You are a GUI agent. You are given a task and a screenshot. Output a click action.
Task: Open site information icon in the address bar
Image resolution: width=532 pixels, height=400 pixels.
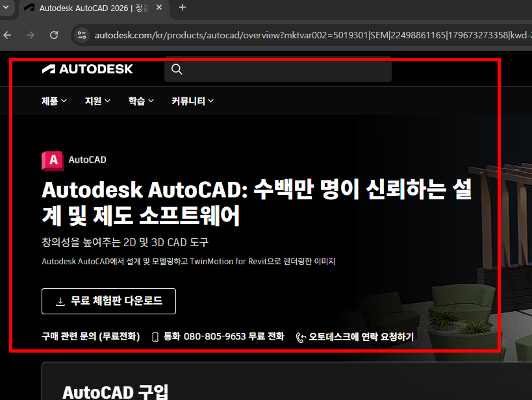[x=81, y=35]
